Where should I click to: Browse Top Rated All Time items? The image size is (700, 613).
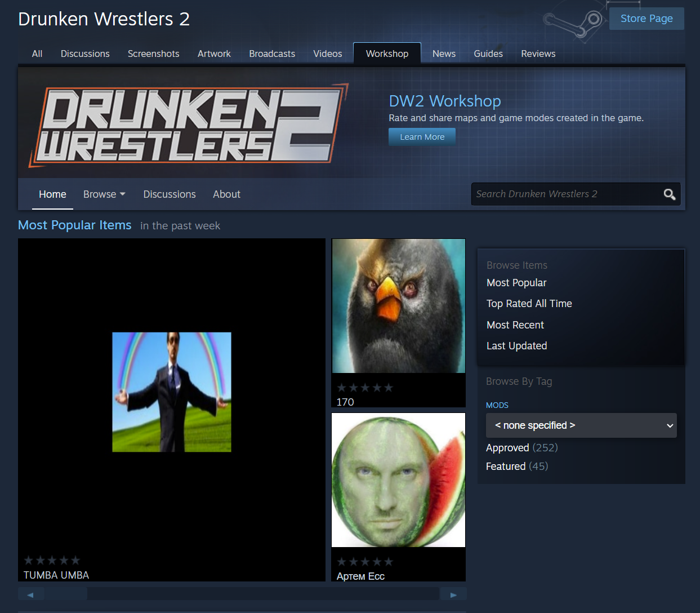click(x=529, y=304)
